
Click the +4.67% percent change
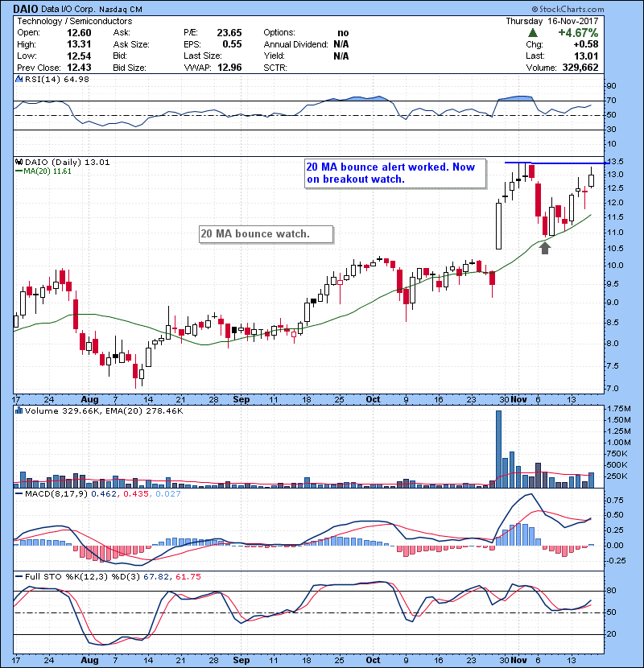(578, 33)
